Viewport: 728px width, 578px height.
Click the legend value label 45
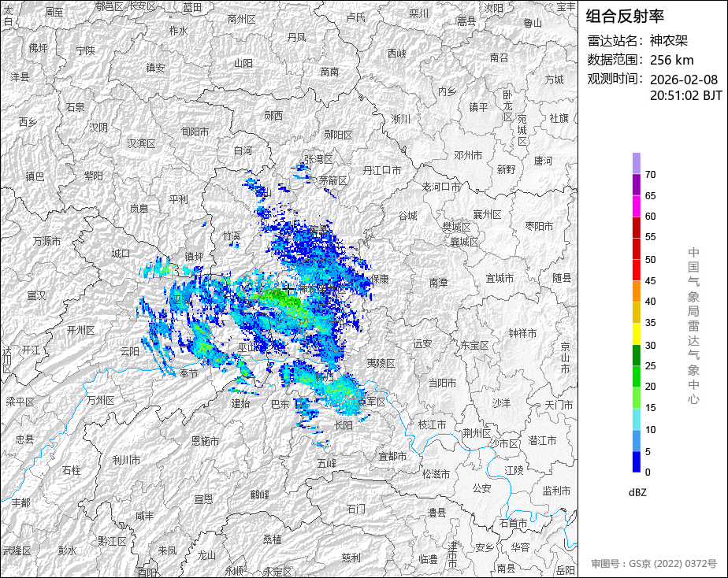650,280
